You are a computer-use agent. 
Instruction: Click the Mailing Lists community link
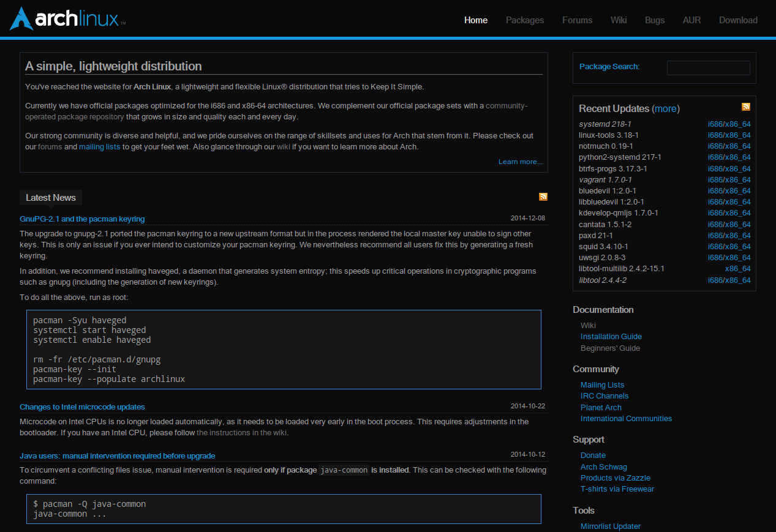coord(602,384)
